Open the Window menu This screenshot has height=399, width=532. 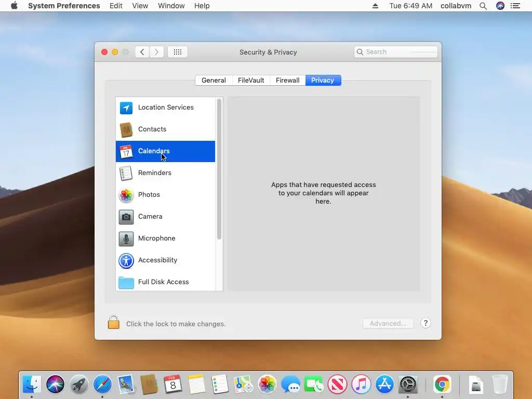tap(171, 6)
